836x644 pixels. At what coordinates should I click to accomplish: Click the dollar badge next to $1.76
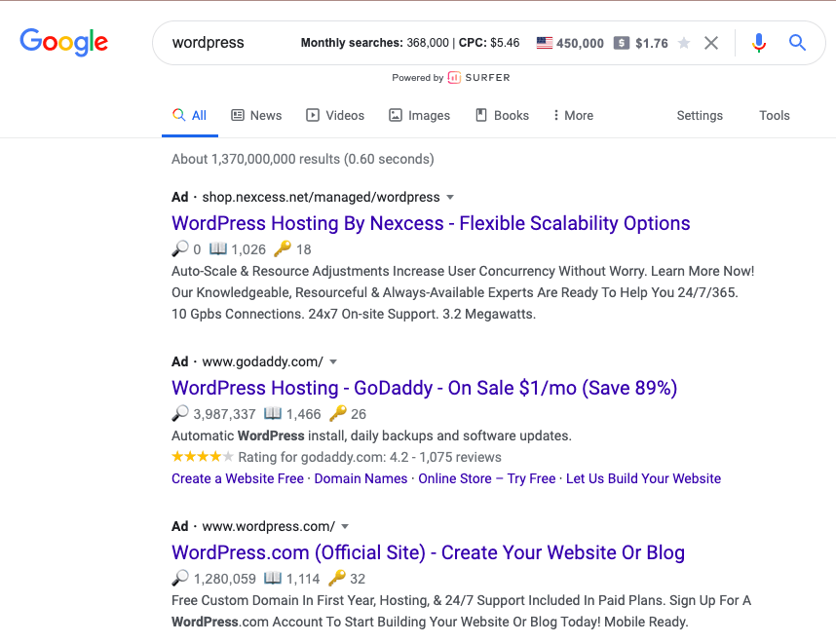pyautogui.click(x=621, y=42)
